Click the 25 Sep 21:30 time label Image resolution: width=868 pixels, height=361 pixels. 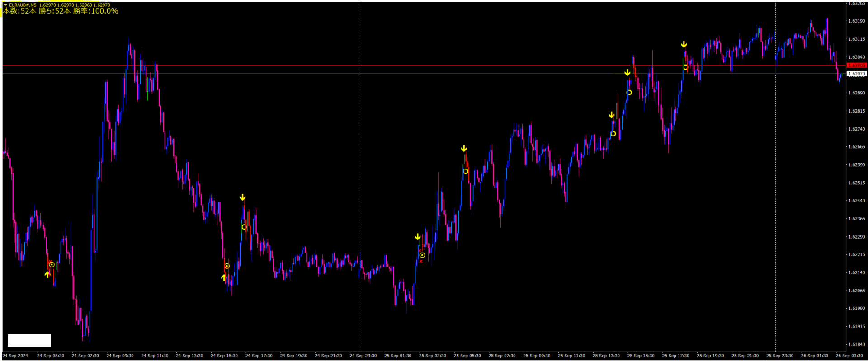(x=745, y=356)
